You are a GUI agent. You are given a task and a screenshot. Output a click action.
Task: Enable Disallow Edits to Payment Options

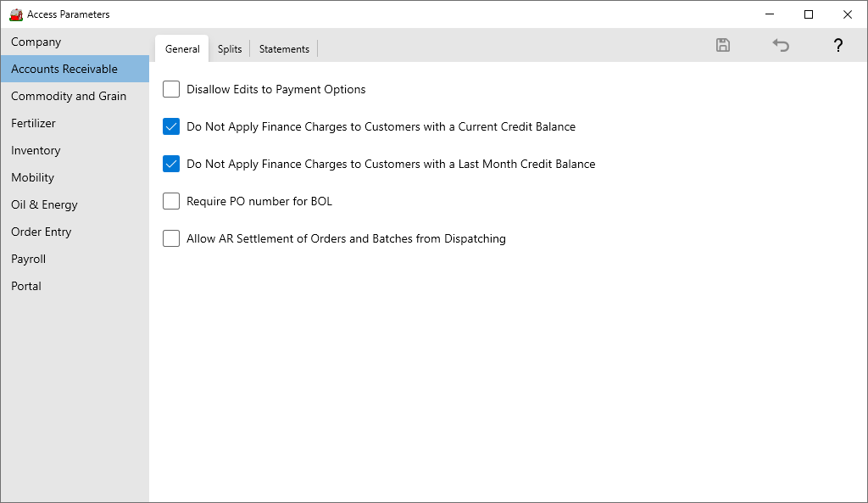point(171,89)
